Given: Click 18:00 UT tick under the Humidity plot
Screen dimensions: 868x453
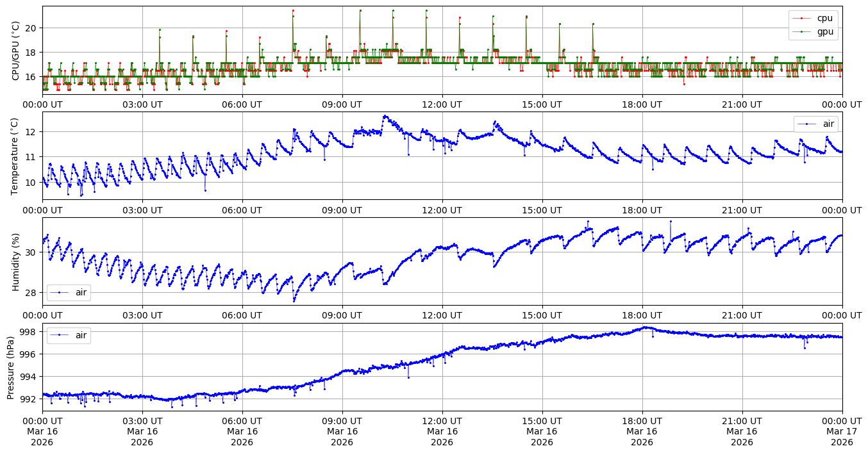Looking at the screenshot, I should (642, 315).
